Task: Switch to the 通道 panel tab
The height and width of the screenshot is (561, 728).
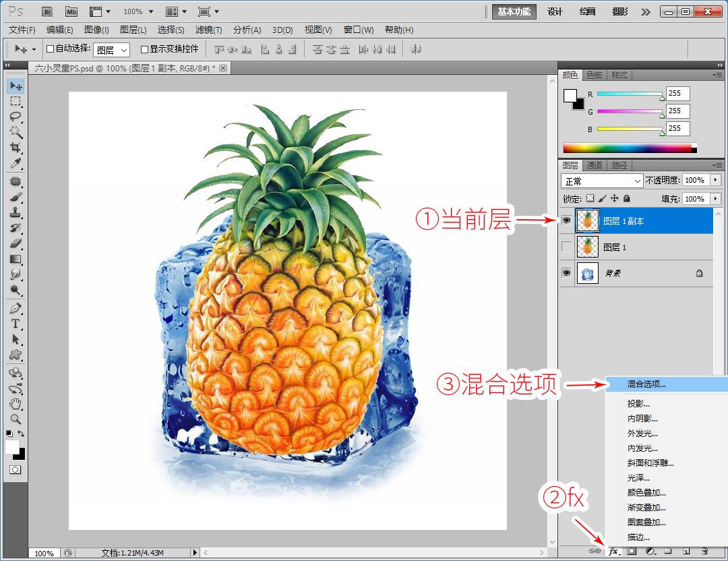Action: pyautogui.click(x=594, y=165)
